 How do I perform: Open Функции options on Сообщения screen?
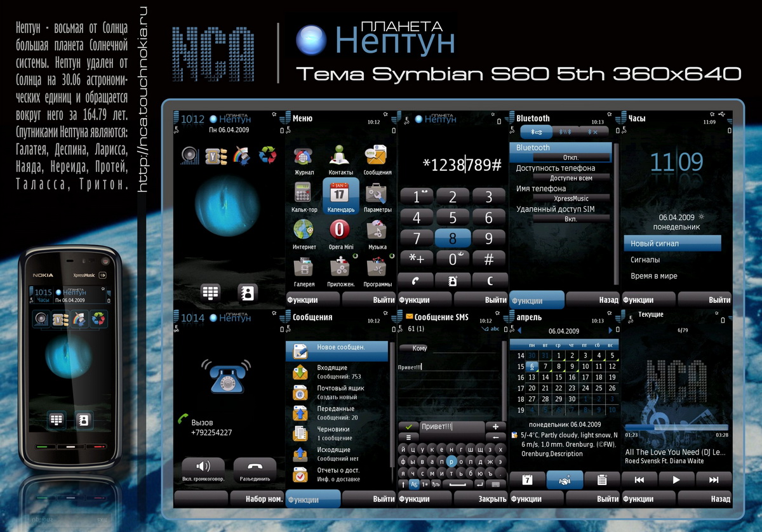point(313,499)
